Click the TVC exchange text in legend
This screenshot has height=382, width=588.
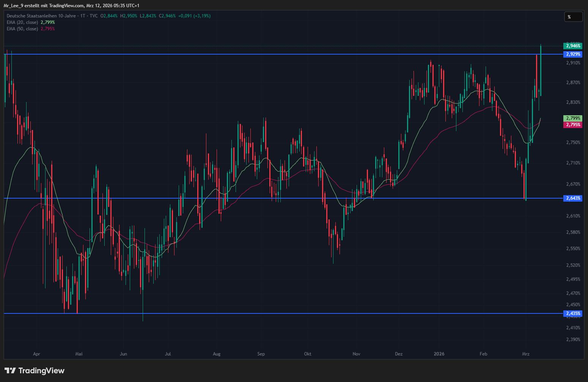pyautogui.click(x=94, y=16)
